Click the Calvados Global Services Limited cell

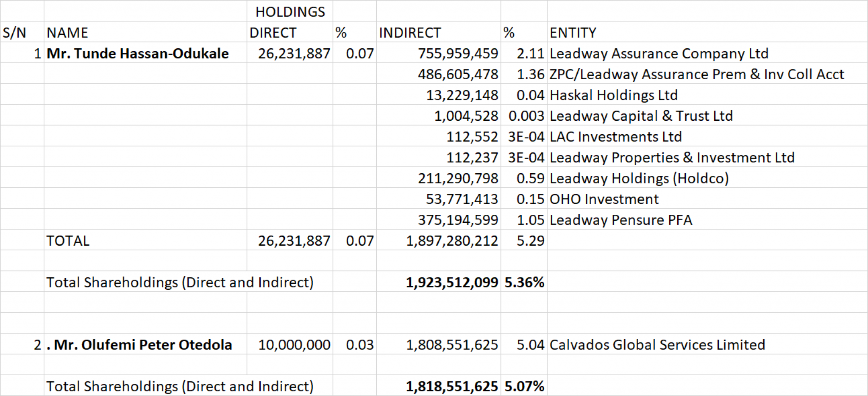click(657, 345)
